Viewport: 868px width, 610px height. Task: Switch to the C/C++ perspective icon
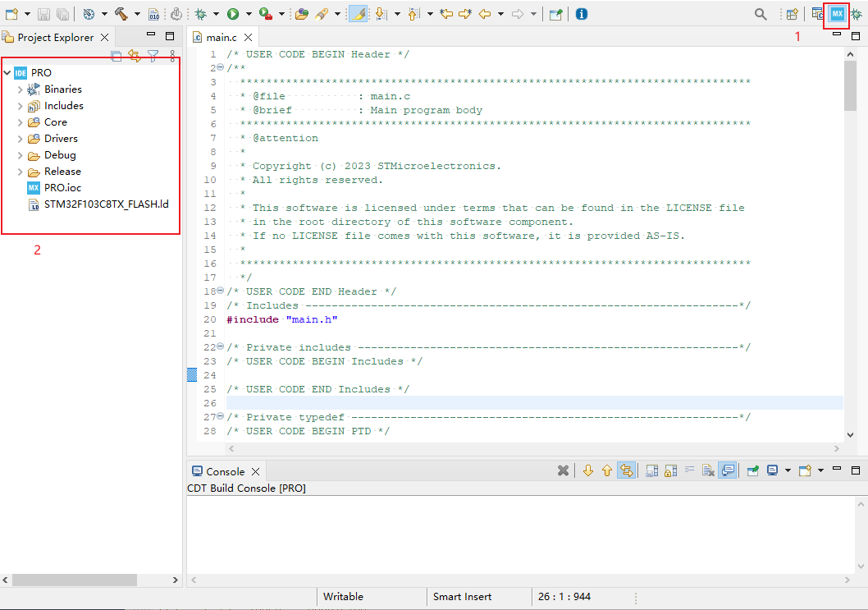pos(818,14)
